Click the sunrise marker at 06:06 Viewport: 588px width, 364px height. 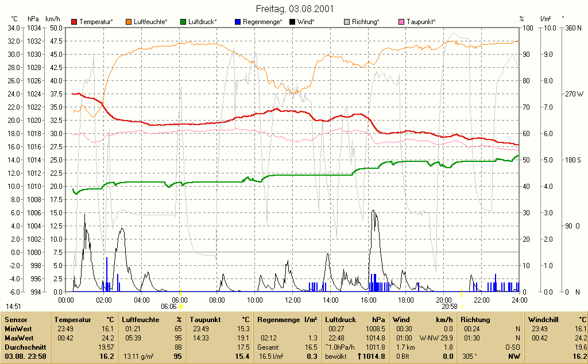coord(181,307)
